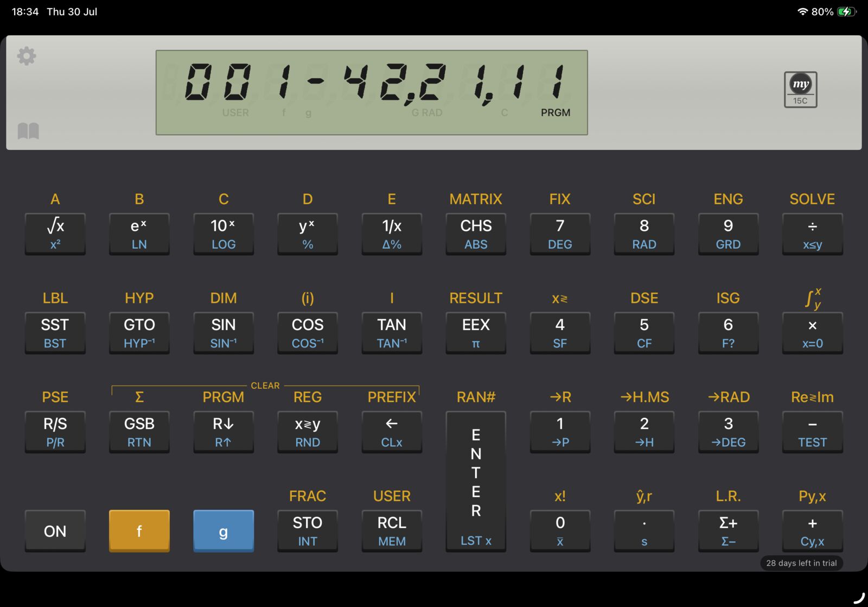Tap the 28 days left in trial label
868x607 pixels.
coord(801,563)
